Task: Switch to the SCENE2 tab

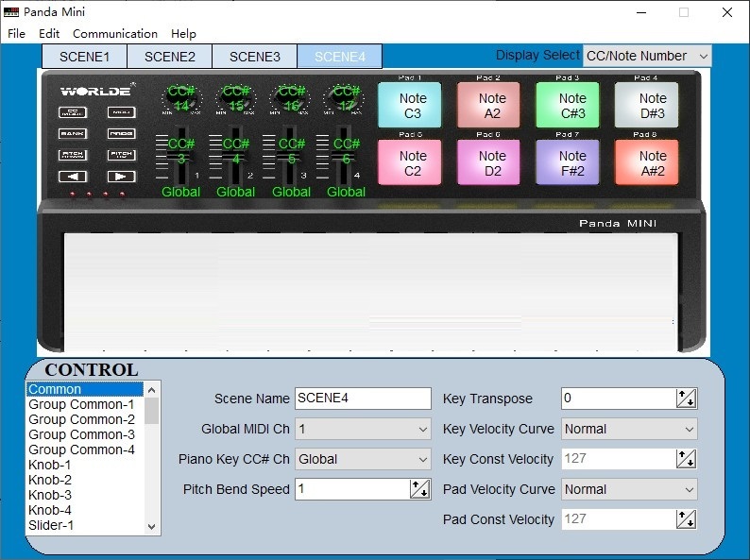Action: tap(169, 57)
